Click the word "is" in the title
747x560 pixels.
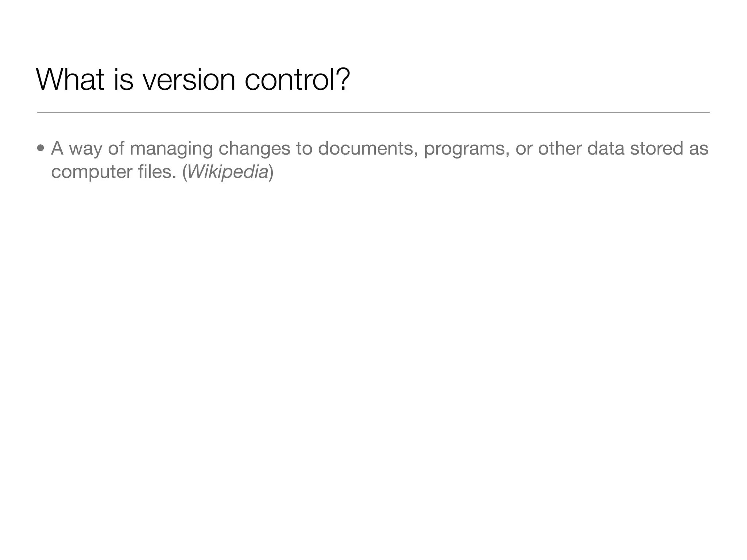(x=124, y=79)
